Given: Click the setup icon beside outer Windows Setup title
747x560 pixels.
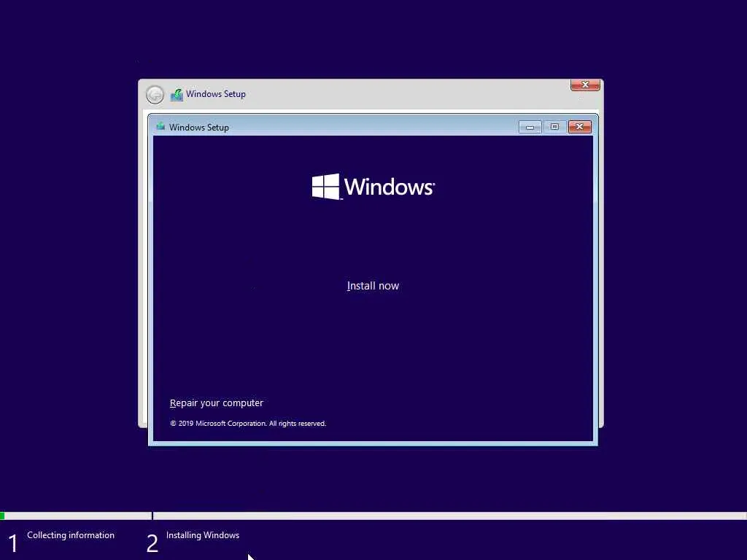Looking at the screenshot, I should (x=177, y=94).
